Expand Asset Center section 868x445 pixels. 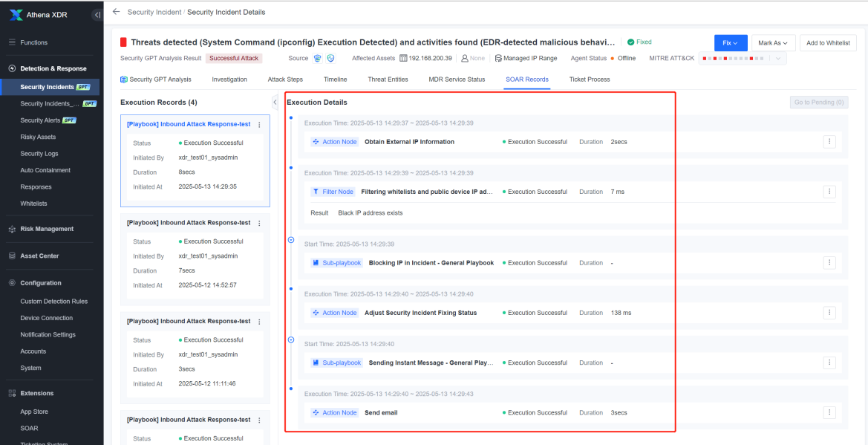tap(39, 256)
